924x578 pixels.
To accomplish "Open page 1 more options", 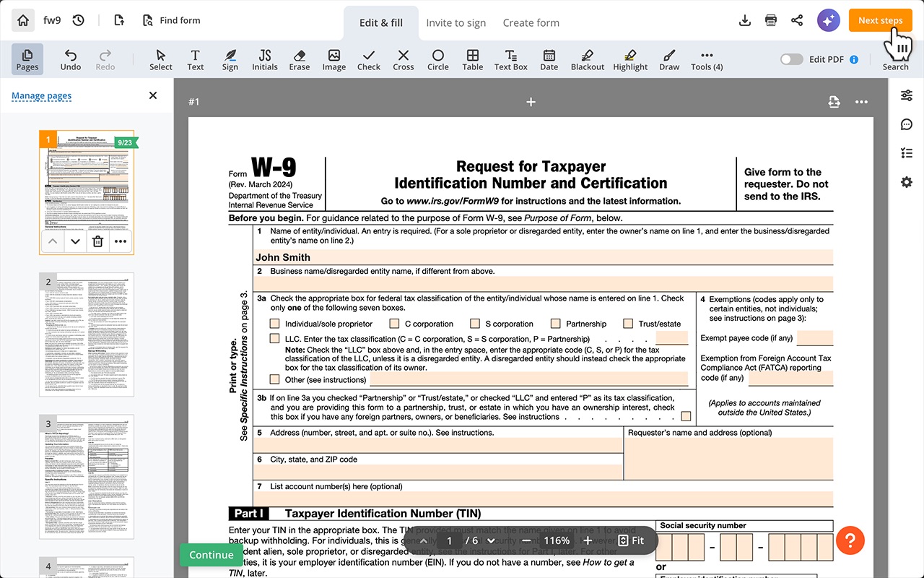I will tap(121, 242).
